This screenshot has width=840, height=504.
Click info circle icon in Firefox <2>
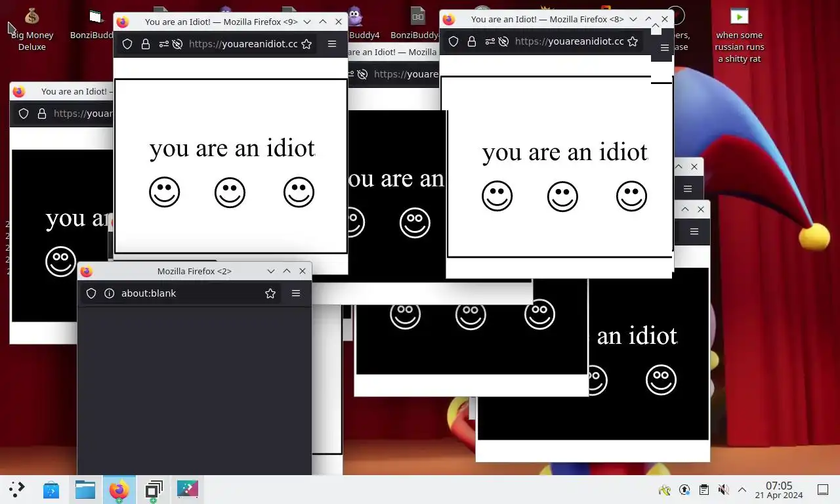coord(110,293)
